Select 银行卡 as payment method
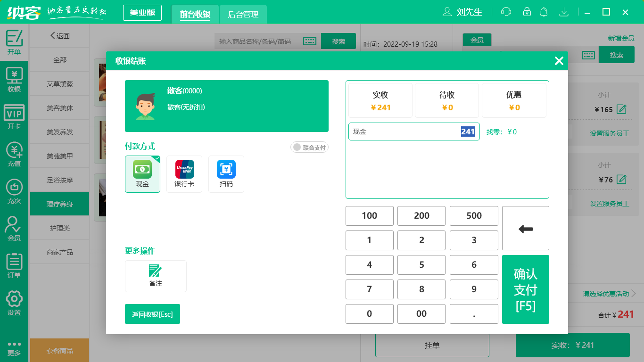644x362 pixels. [184, 174]
